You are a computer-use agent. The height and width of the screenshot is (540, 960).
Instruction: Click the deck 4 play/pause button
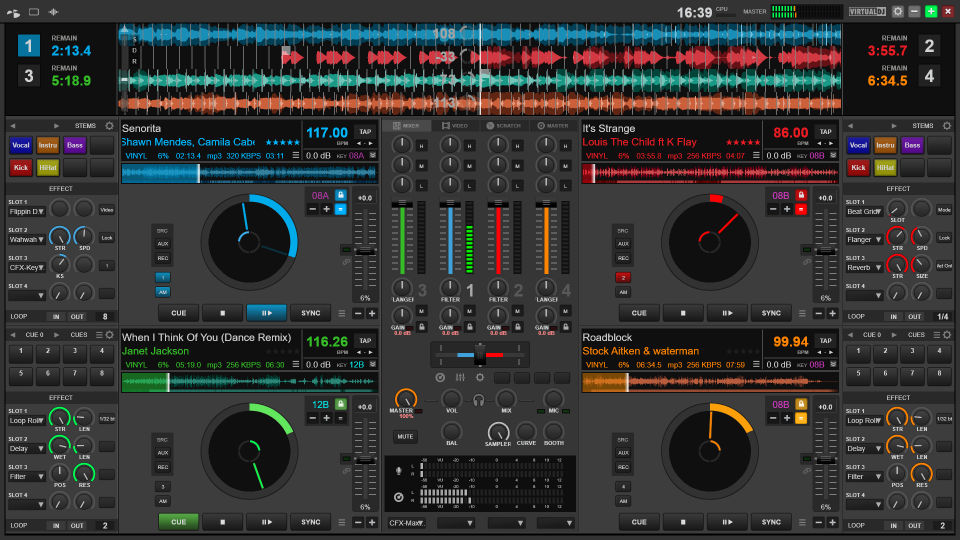[727, 522]
